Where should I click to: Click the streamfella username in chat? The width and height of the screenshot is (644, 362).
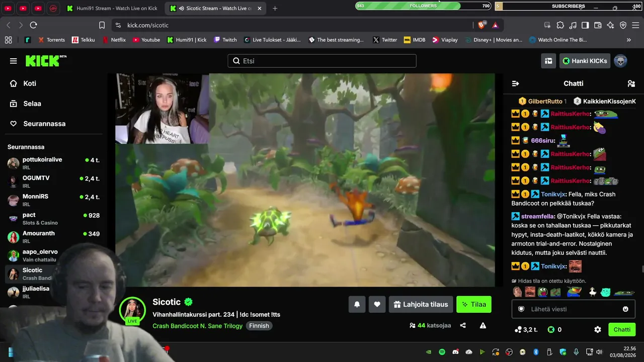tap(537, 216)
